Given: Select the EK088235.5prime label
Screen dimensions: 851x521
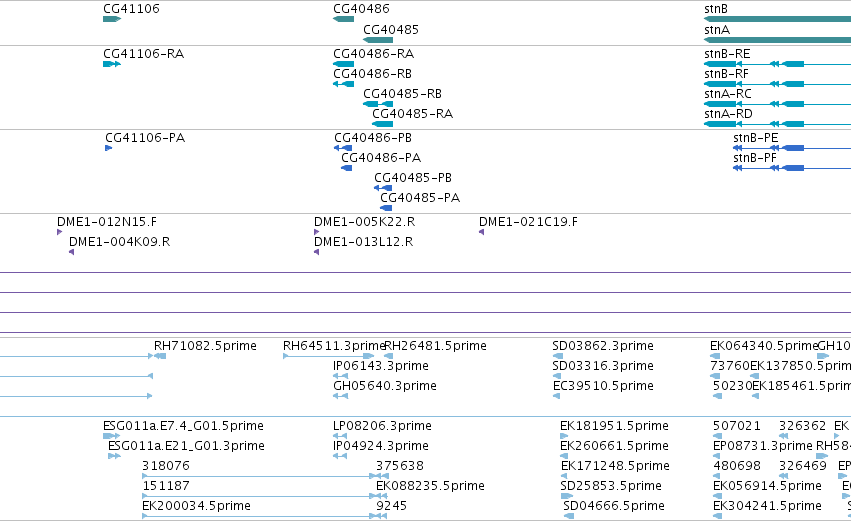Looking at the screenshot, I should point(430,486).
